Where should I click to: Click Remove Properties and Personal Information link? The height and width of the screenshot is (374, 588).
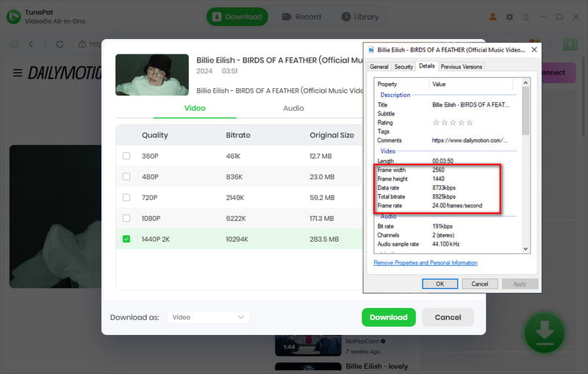coord(426,263)
